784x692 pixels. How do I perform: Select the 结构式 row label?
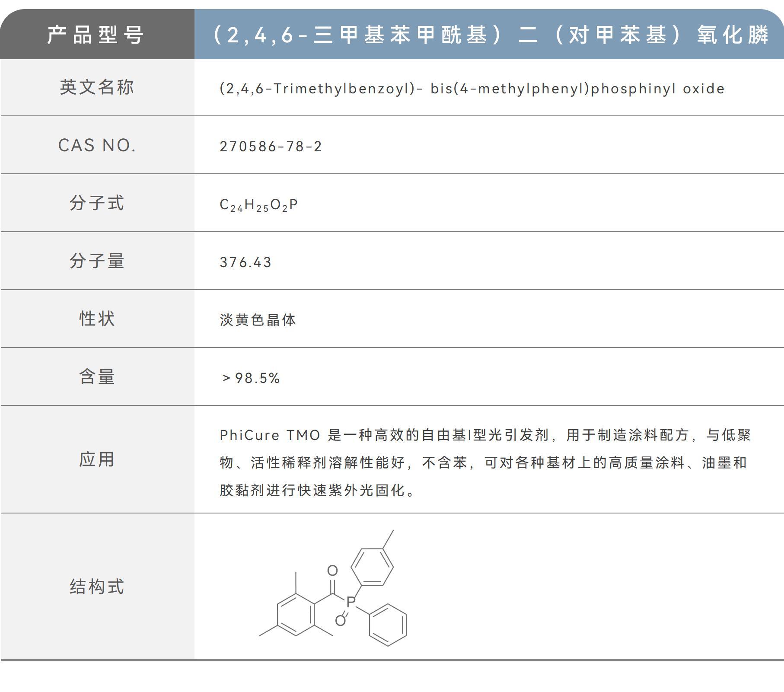tap(96, 588)
